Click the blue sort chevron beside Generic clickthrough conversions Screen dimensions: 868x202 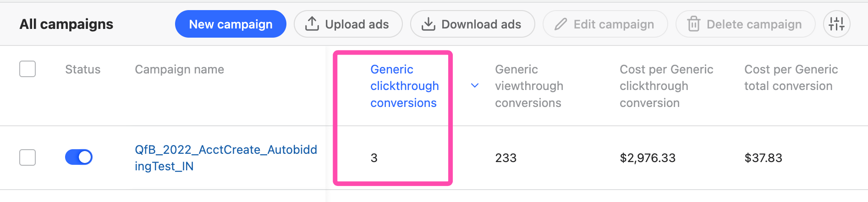[475, 85]
